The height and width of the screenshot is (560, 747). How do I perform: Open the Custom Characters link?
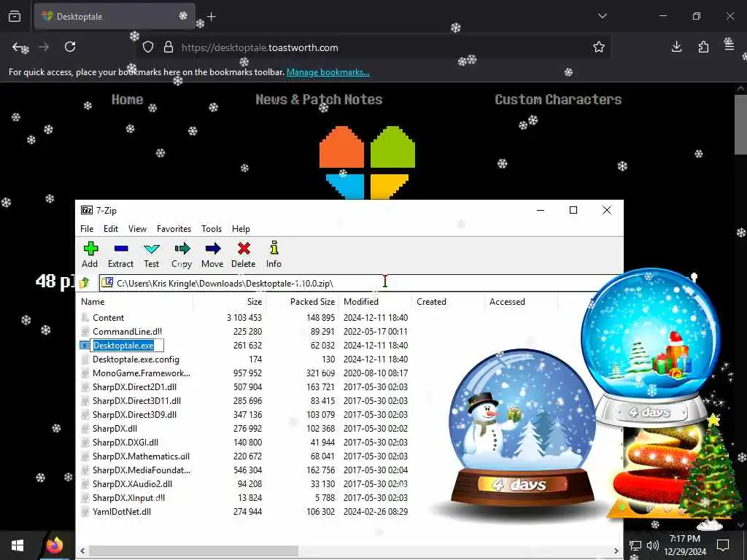(x=558, y=99)
